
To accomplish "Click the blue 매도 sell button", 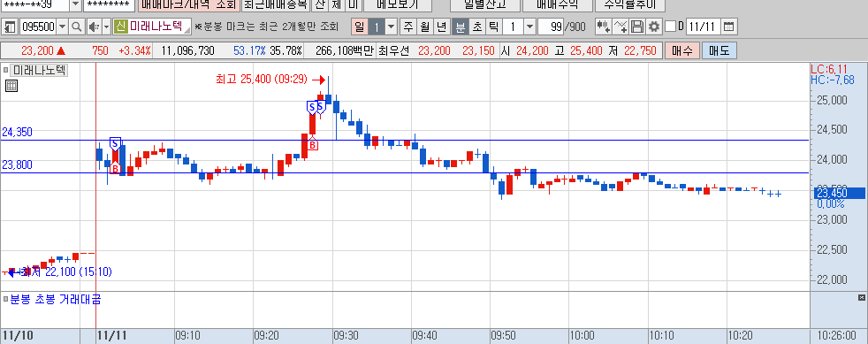I will [x=720, y=51].
